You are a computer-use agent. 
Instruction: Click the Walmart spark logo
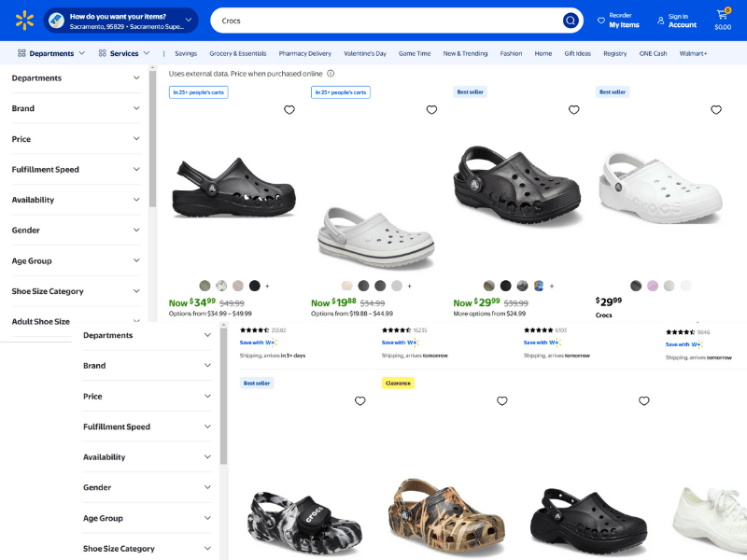26,20
